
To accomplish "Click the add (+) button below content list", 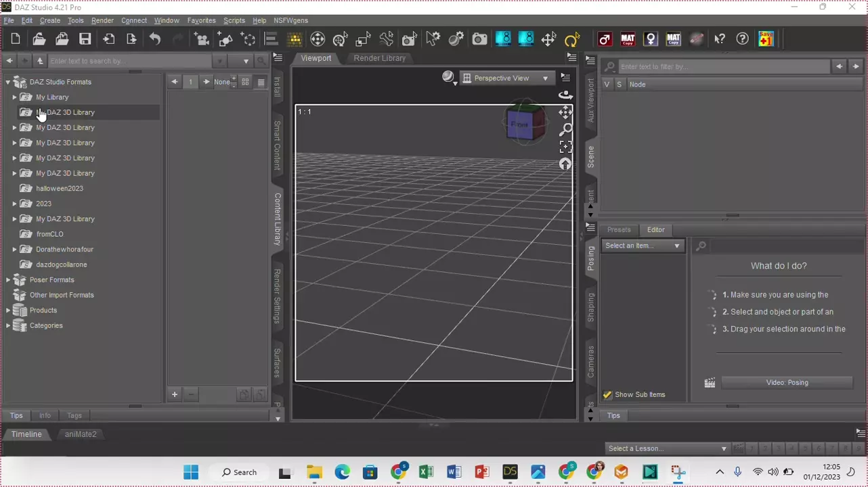I will (174, 394).
